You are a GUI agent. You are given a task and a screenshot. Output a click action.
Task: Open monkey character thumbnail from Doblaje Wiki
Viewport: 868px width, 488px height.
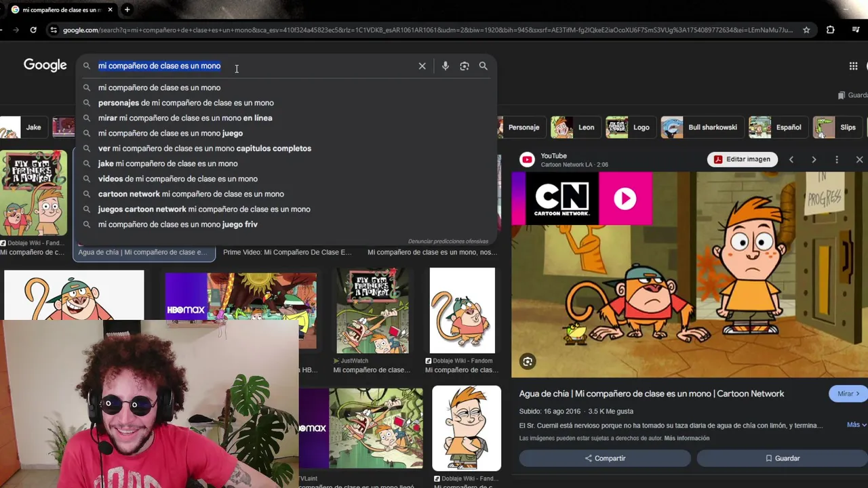pos(462,310)
